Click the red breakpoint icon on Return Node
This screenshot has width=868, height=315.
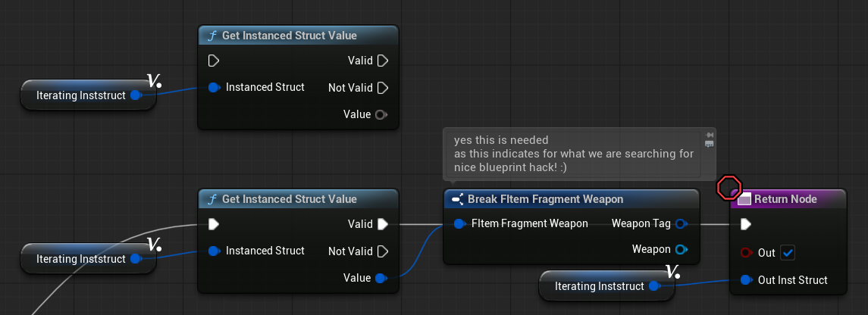click(x=729, y=185)
